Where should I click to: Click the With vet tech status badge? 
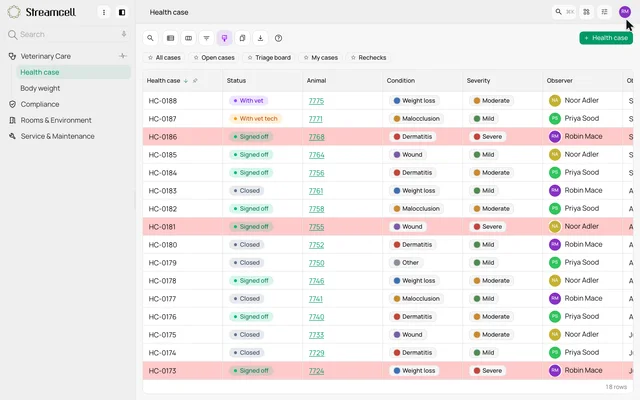pos(255,119)
